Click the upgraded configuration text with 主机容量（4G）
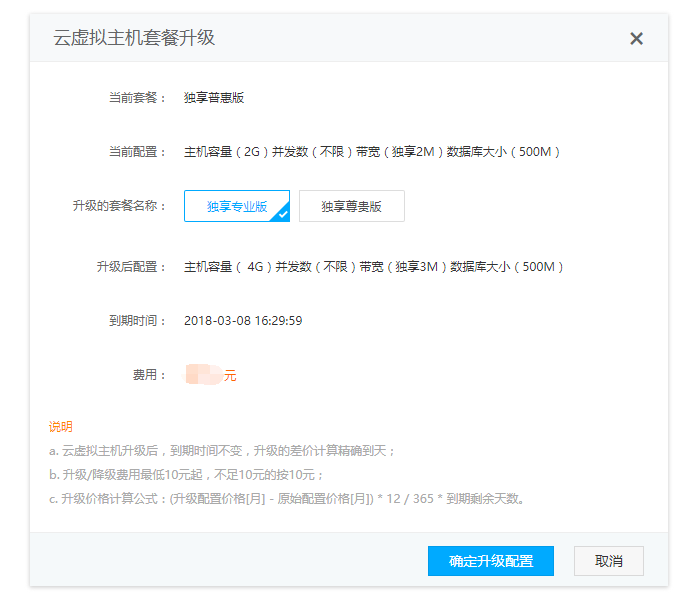The width and height of the screenshot is (699, 602). pos(374,267)
